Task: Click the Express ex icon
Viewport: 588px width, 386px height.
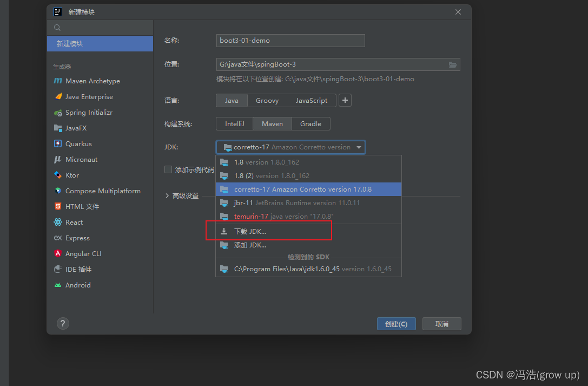Action: pos(58,238)
